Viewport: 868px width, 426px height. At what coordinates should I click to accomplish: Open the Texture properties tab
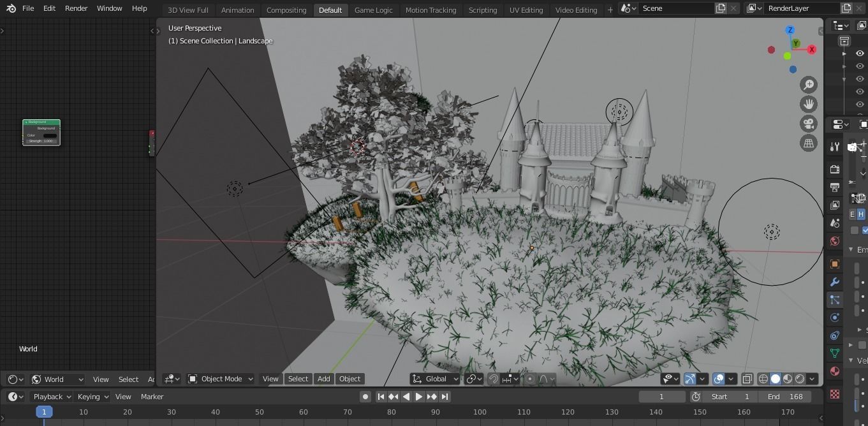(x=835, y=394)
